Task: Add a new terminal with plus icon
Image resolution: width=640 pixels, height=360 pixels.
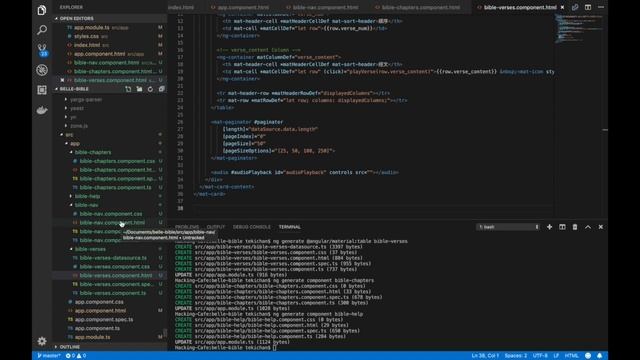Action: point(549,227)
